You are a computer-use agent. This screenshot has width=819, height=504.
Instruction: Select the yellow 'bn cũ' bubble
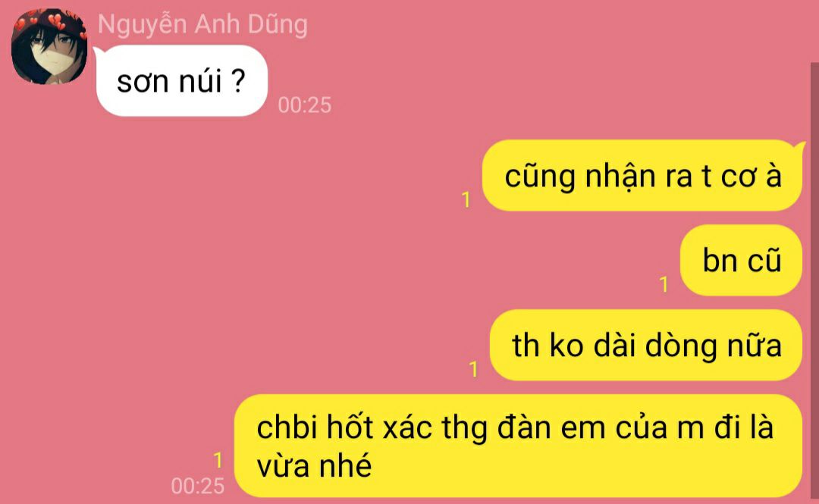741,260
